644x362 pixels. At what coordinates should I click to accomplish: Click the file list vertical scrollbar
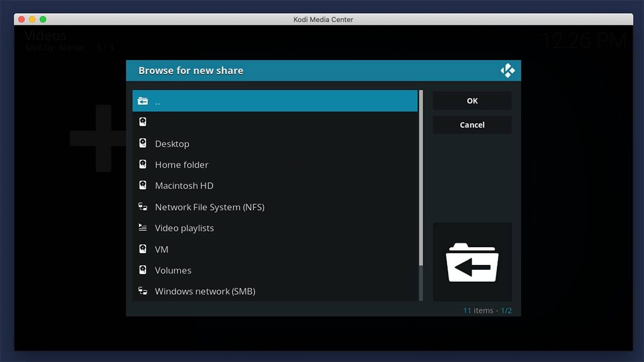(421, 177)
